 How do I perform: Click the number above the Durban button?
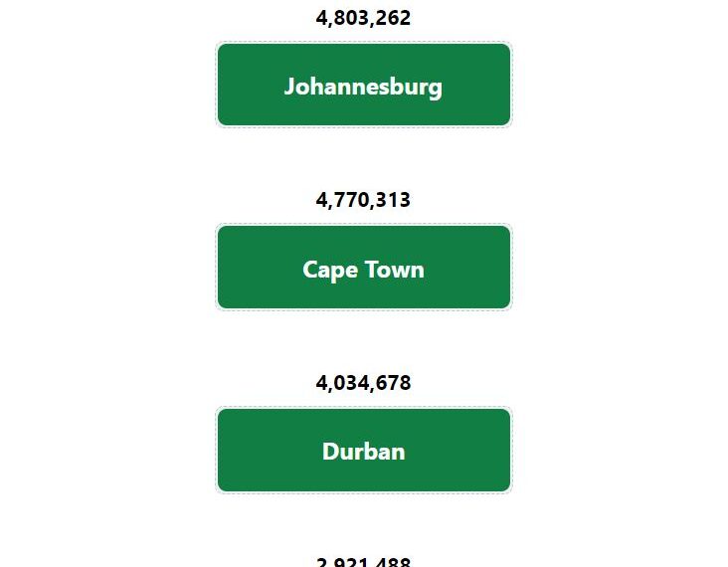pyautogui.click(x=363, y=383)
